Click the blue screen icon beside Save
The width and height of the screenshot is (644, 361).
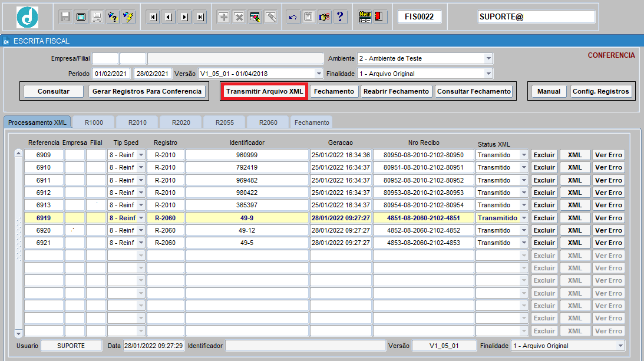pyautogui.click(x=81, y=17)
